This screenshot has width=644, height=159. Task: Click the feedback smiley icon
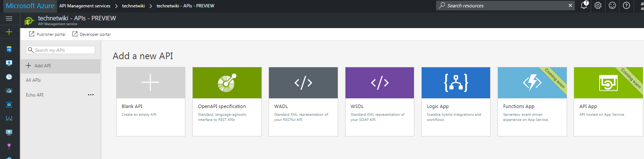[612, 6]
